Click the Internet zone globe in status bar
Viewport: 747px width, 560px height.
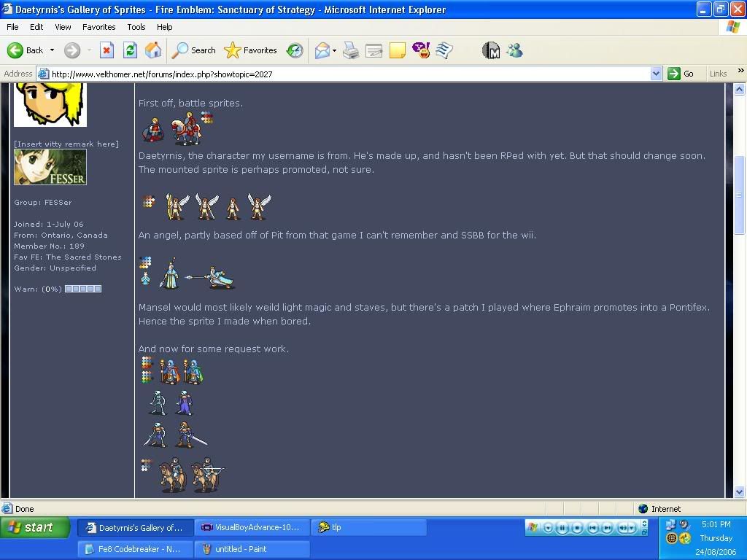(x=643, y=508)
